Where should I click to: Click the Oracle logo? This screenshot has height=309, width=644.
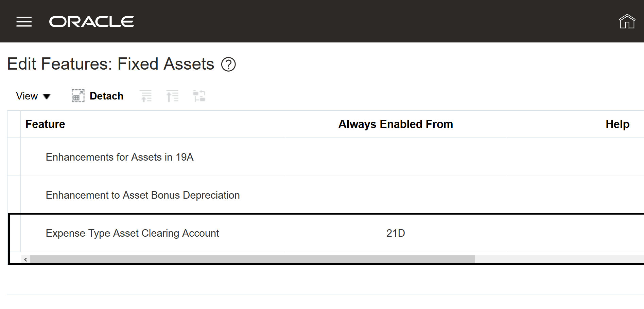point(91,22)
